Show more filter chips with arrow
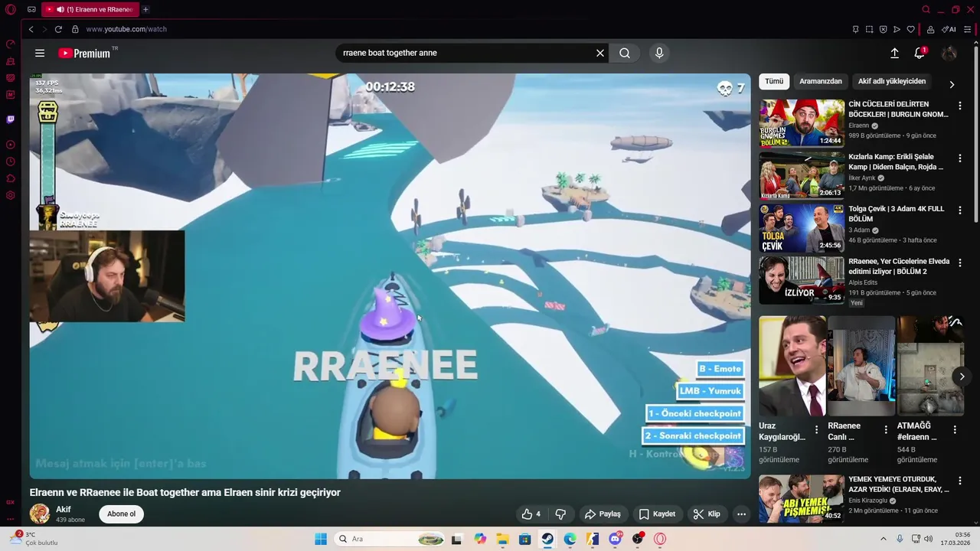980x551 pixels. click(952, 84)
